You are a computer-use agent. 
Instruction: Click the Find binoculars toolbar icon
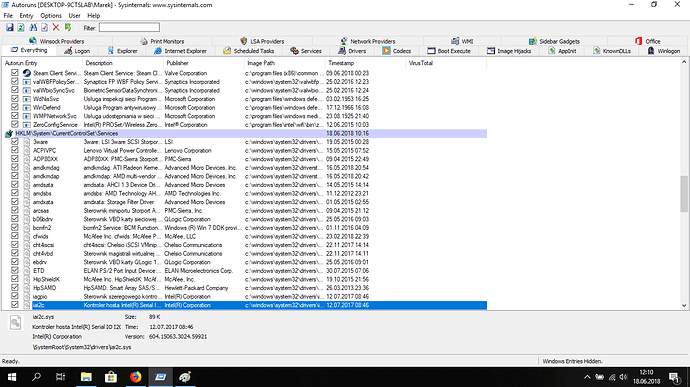click(x=33, y=28)
